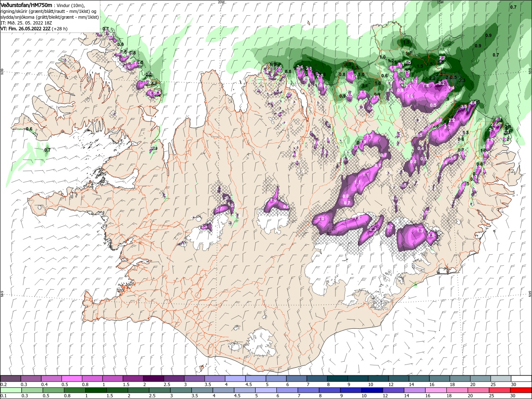Pick the dark teal snow swatch 8–9
532x399 pixels.
pos(337,379)
